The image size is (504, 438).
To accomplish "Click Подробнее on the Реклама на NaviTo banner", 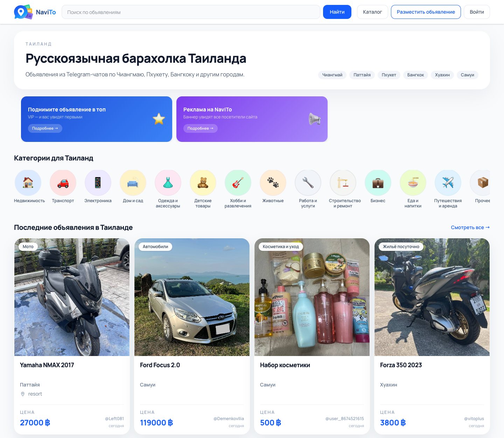I will (201, 128).
